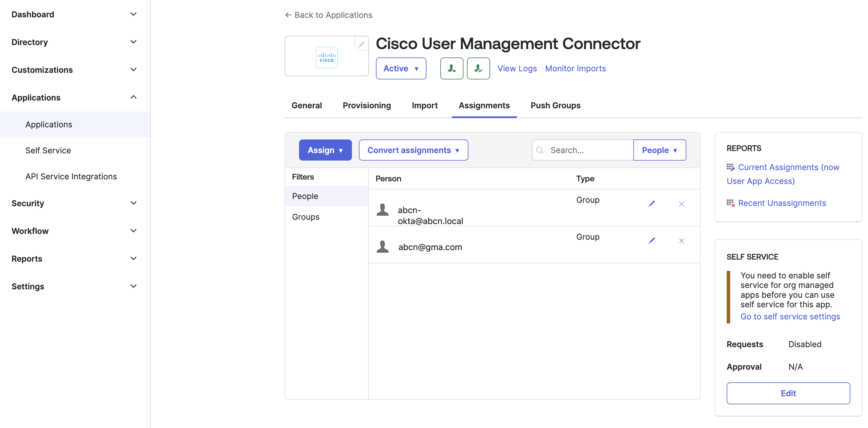Click the Back to Applications link
Viewport: 868px width, 428px height.
[329, 15]
